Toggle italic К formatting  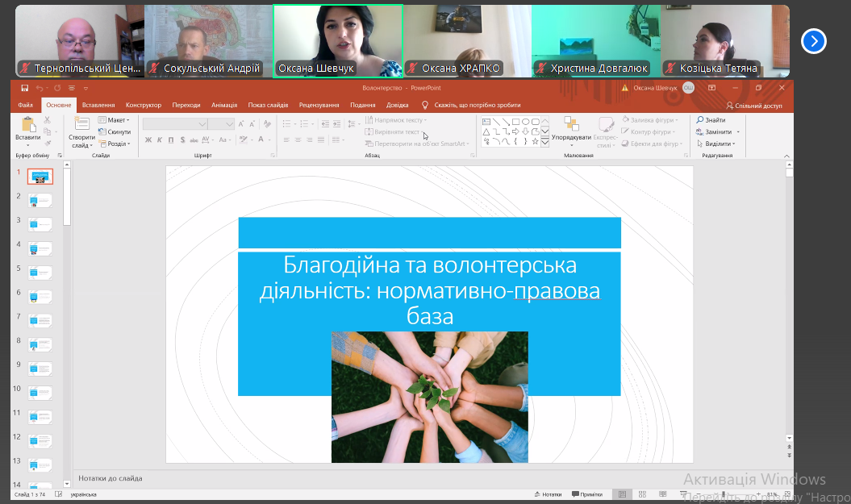[160, 140]
